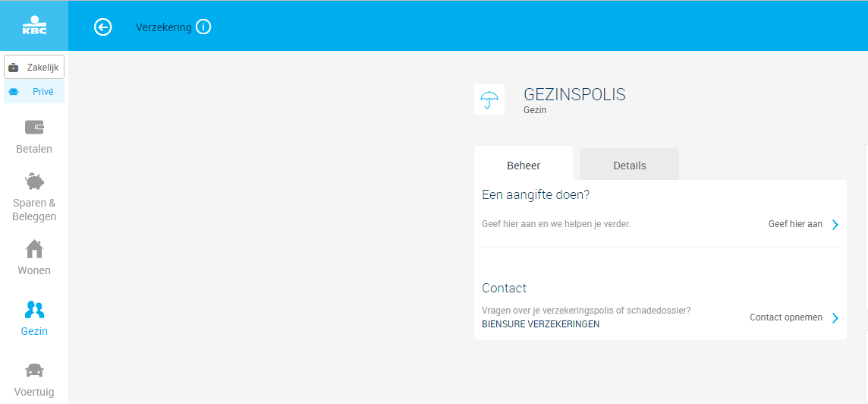The width and height of the screenshot is (868, 404).
Task: Switch to Privé mode
Action: coord(34,91)
